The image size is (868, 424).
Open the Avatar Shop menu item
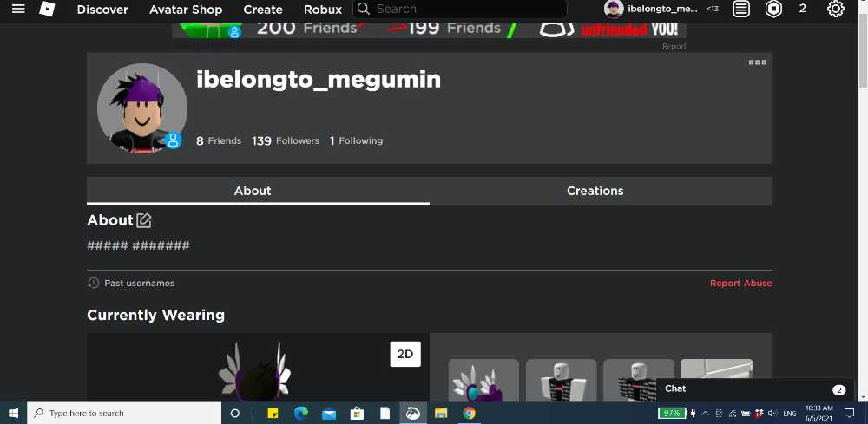coord(186,10)
